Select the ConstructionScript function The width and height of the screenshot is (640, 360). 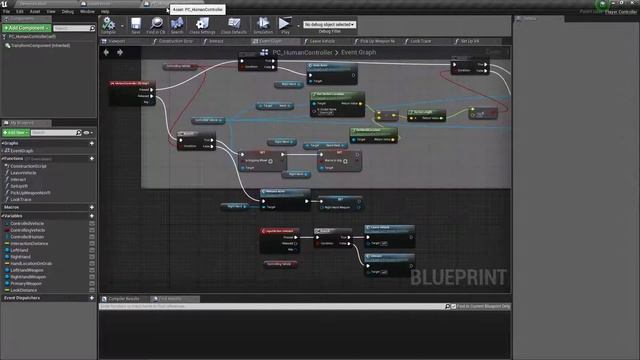pos(28,166)
